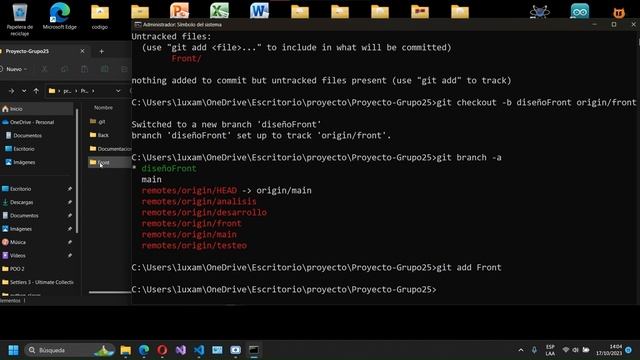Open the Wi-Fi network tray icon
Screen dimensions: 640x360
click(x=566, y=350)
